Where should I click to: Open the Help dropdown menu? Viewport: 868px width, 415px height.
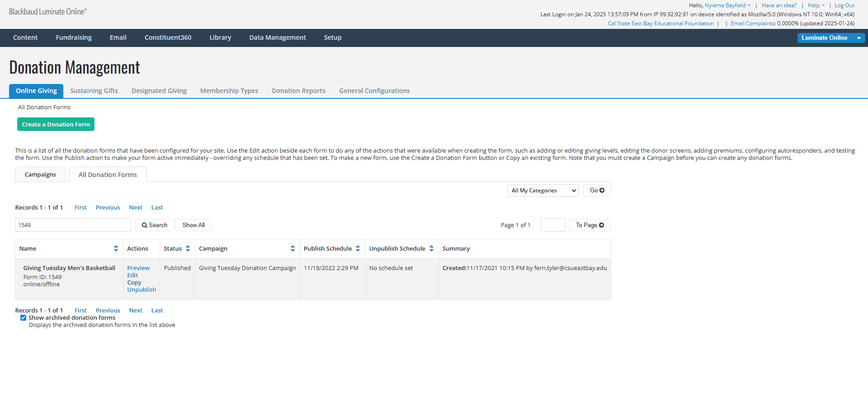click(x=816, y=5)
